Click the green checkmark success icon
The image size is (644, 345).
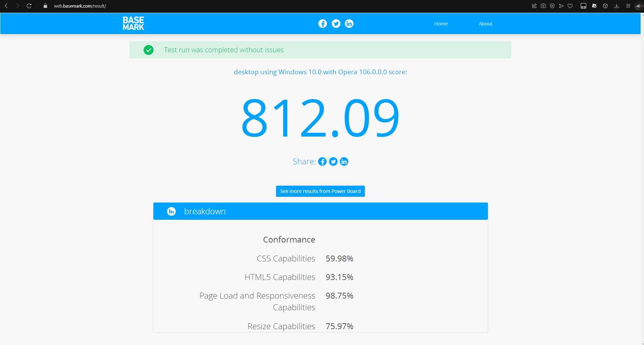pyautogui.click(x=149, y=50)
